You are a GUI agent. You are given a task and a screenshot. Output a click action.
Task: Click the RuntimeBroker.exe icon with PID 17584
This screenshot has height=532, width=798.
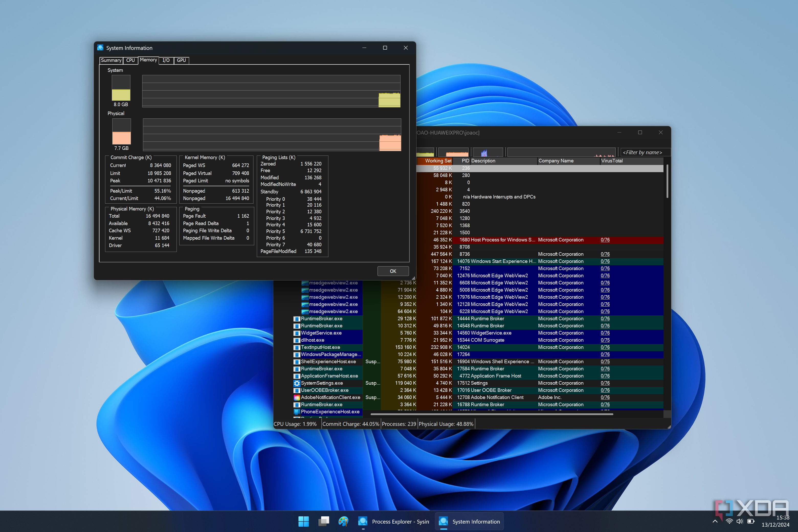[x=297, y=369]
